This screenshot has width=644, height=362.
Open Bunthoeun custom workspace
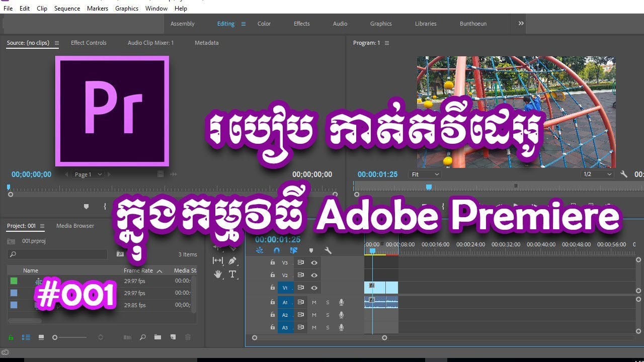click(473, 24)
